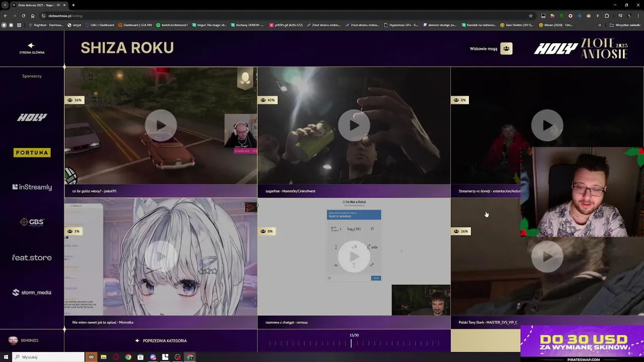Reload the page with the refresh icon
Screen dimensions: 644x362
23,16
